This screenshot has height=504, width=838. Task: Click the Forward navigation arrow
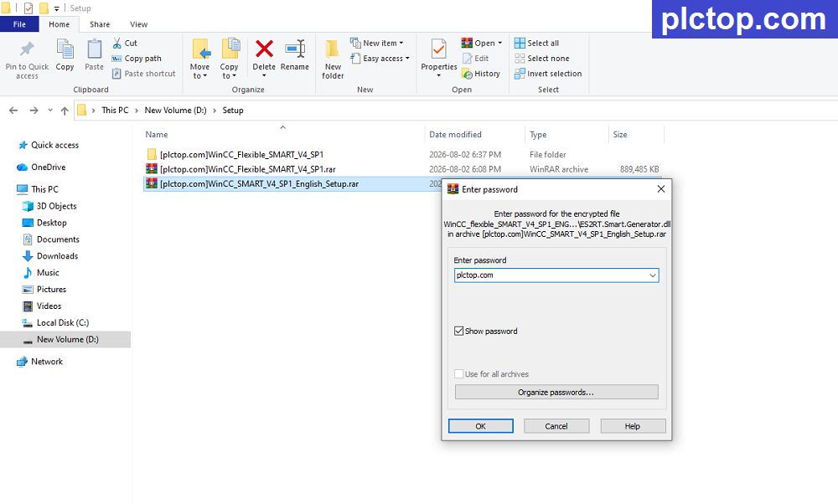[34, 111]
